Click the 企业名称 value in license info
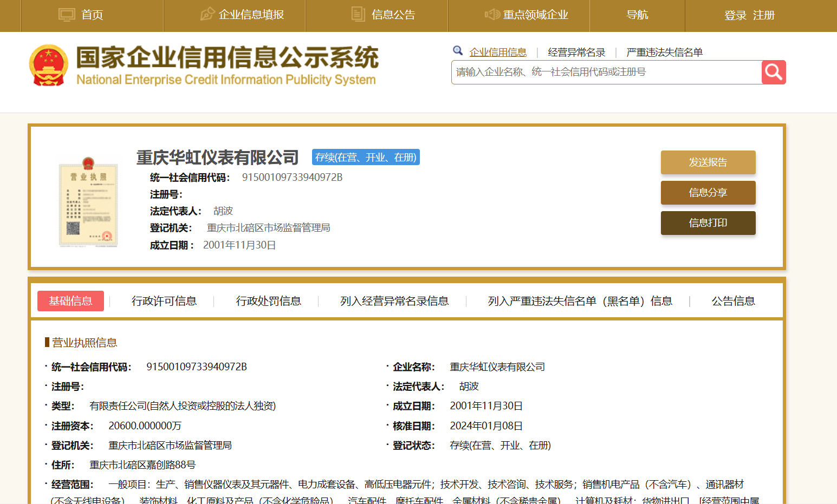Screen dimensions: 837x504 [497, 366]
